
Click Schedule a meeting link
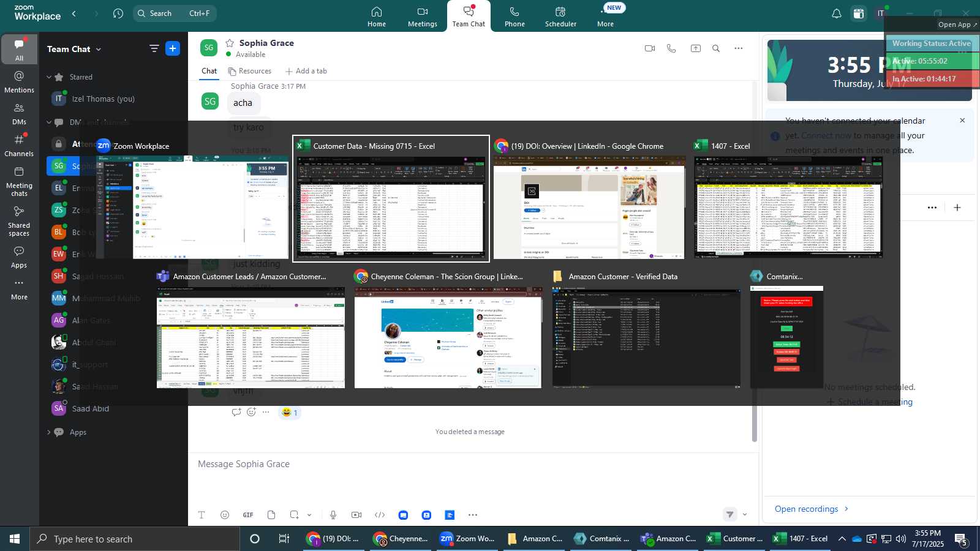coord(870,402)
